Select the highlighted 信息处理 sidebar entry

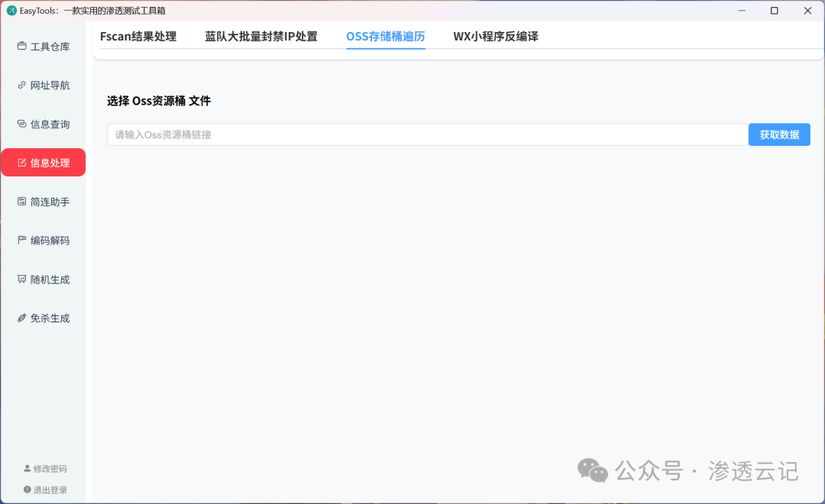click(x=43, y=163)
